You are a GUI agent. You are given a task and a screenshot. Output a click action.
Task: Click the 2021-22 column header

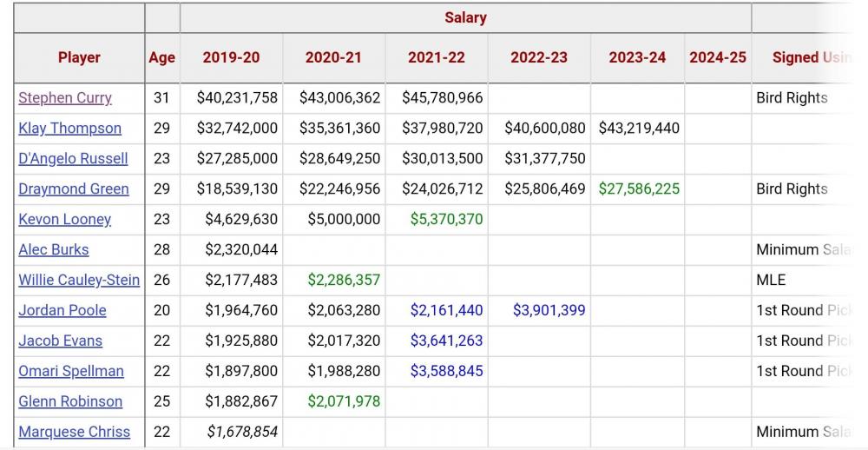coord(436,58)
